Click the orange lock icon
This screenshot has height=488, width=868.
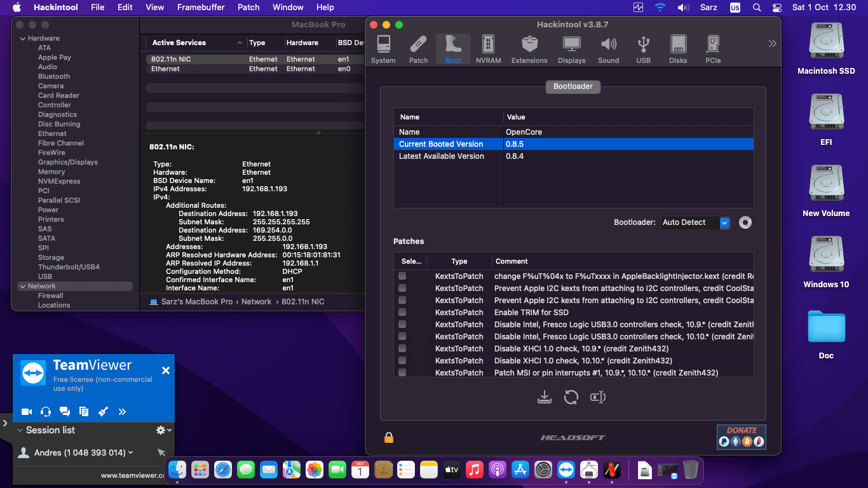[x=388, y=437]
